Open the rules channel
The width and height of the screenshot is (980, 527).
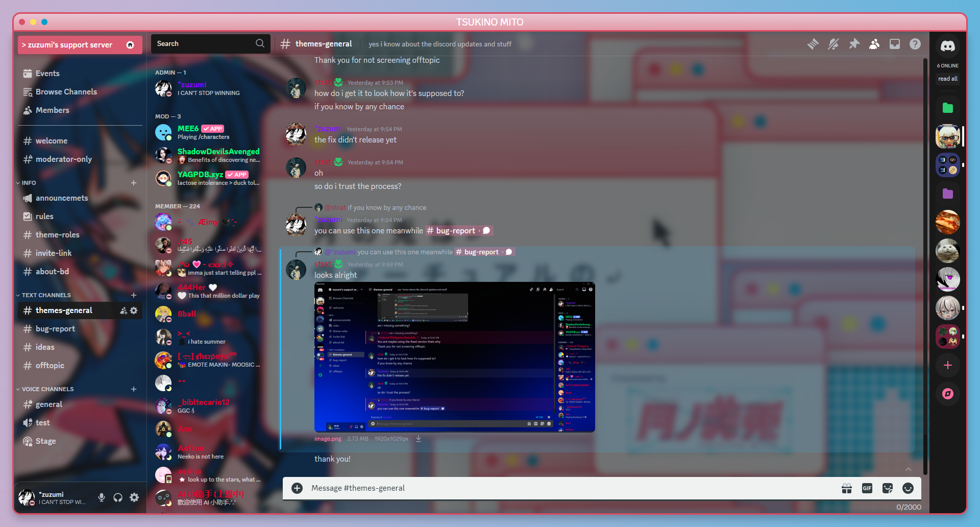[80, 217]
